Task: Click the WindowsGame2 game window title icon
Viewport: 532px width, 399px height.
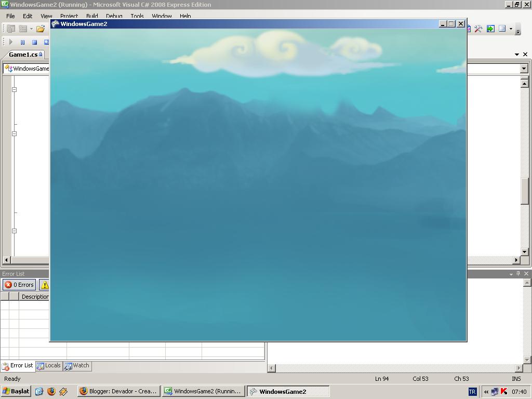Action: [x=55, y=24]
